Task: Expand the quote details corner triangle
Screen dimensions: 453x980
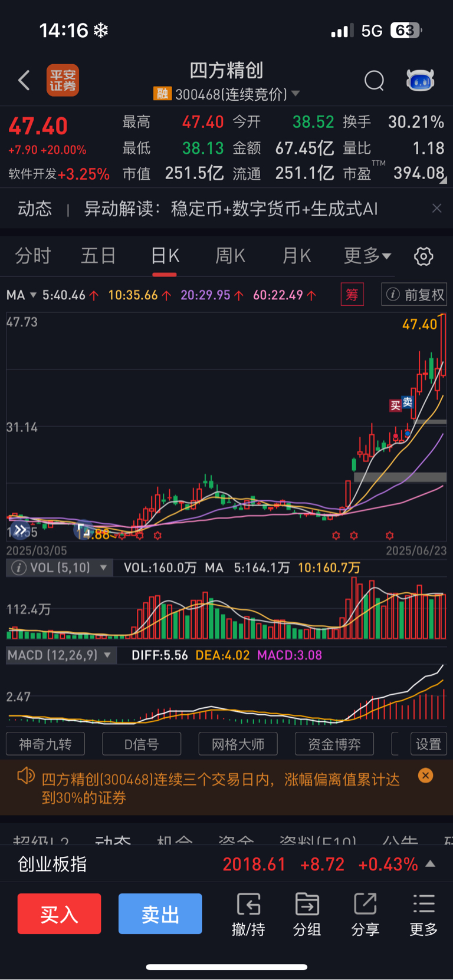Action: [x=444, y=181]
